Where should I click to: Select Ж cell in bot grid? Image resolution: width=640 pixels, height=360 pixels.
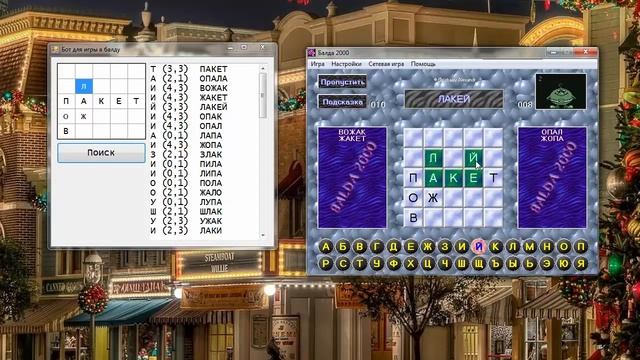click(x=84, y=116)
